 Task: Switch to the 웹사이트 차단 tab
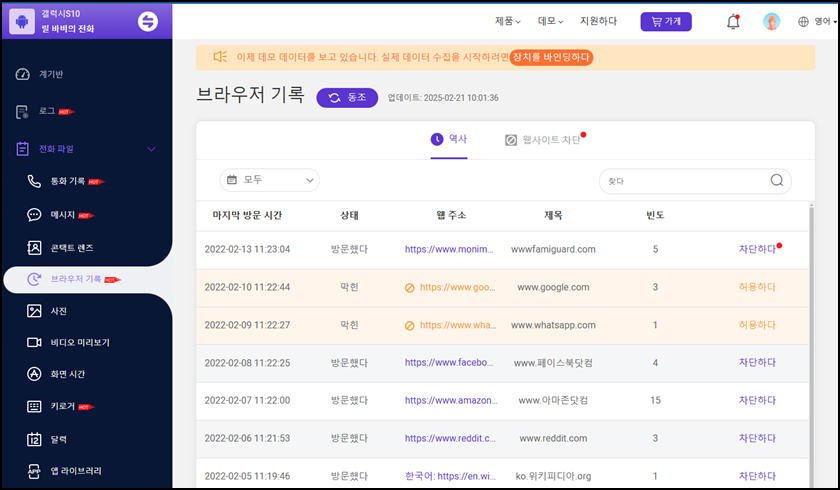click(545, 140)
